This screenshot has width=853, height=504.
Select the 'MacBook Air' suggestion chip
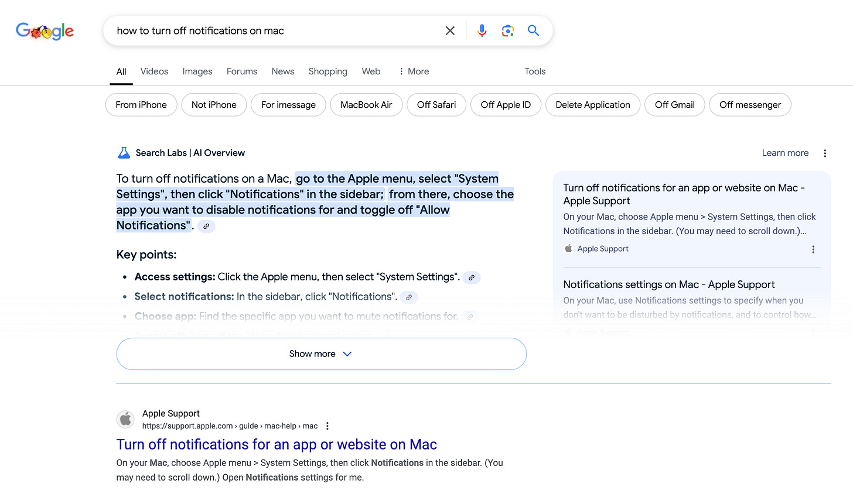click(366, 105)
